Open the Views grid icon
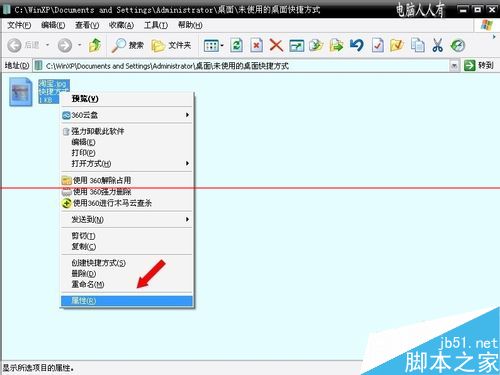The image size is (500, 375). (x=211, y=45)
